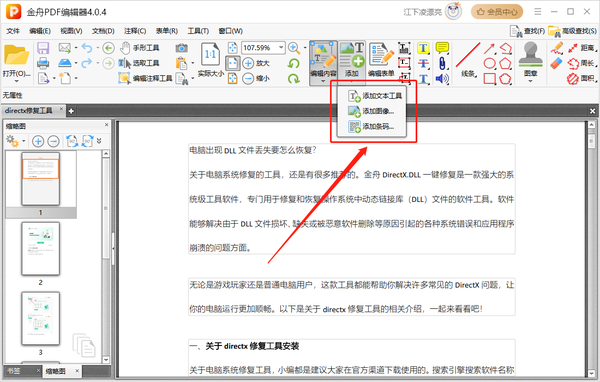This screenshot has height=382, width=600.
Task: Open the Member Center (会员中心) button
Action: [x=497, y=12]
